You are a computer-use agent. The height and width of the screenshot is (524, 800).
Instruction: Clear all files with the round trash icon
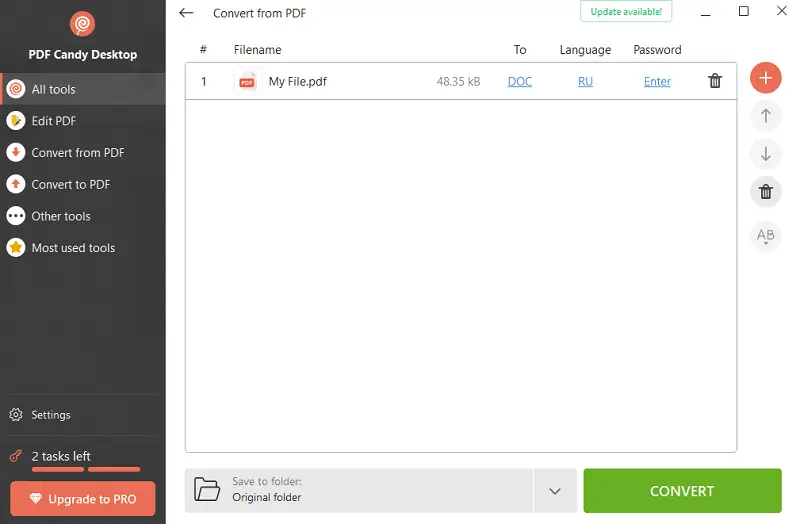pyautogui.click(x=765, y=192)
